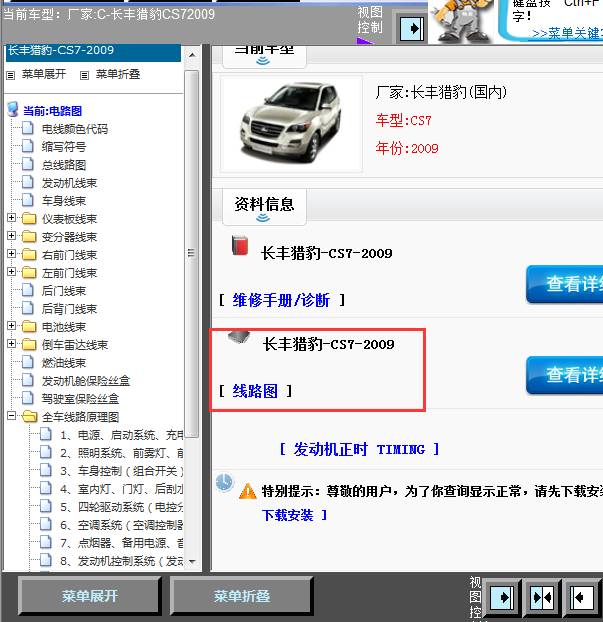
Task: Select '4、室内灯、门灯' tree item
Action: tap(121, 489)
